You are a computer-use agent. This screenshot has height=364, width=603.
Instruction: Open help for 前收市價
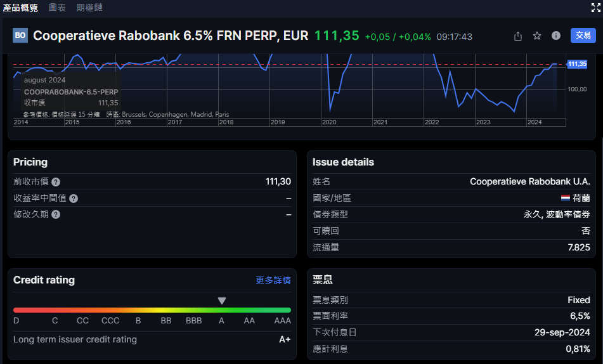click(56, 182)
